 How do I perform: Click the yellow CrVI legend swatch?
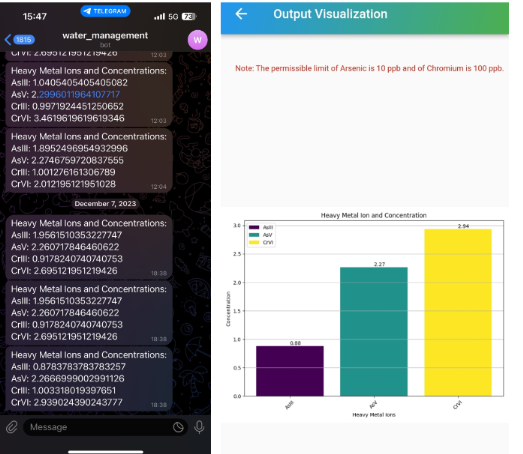(254, 242)
